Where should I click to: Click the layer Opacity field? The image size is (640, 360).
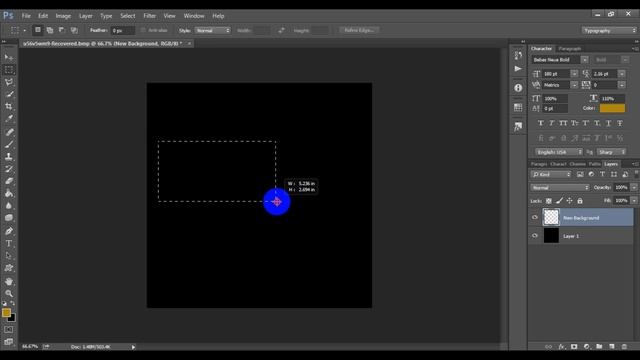pyautogui.click(x=622, y=187)
